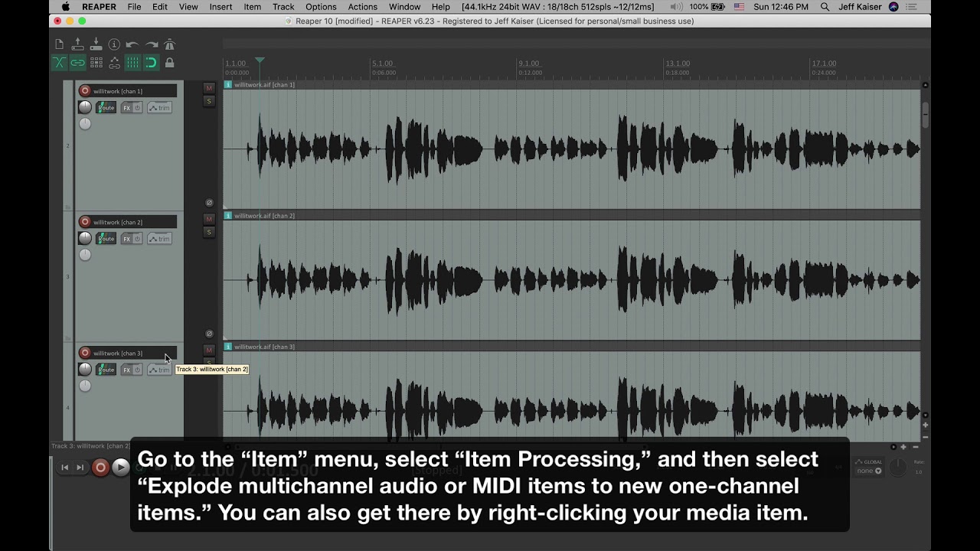The image size is (980, 551).
Task: Open Spotlight search in the menu bar
Action: (825, 7)
